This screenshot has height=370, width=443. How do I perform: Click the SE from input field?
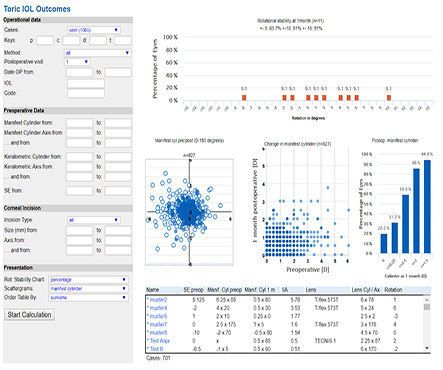coord(79,191)
